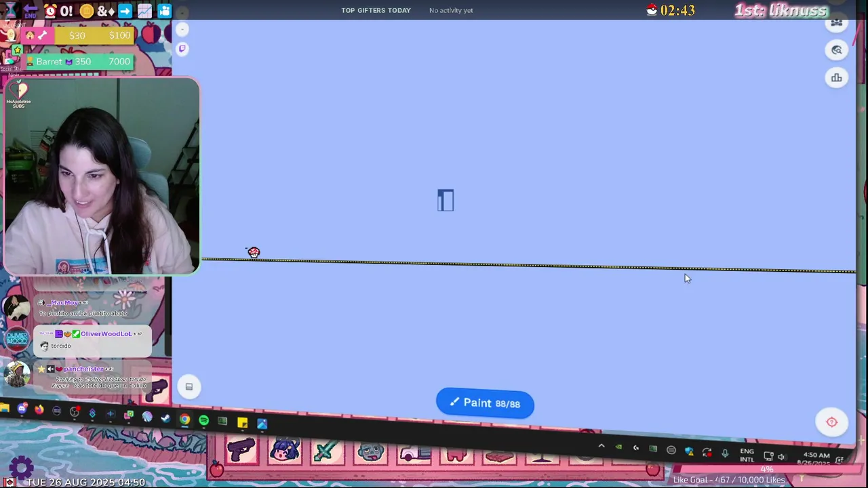Open File Explorer from taskbar
Image resolution: width=868 pixels, height=488 pixels.
(5, 409)
